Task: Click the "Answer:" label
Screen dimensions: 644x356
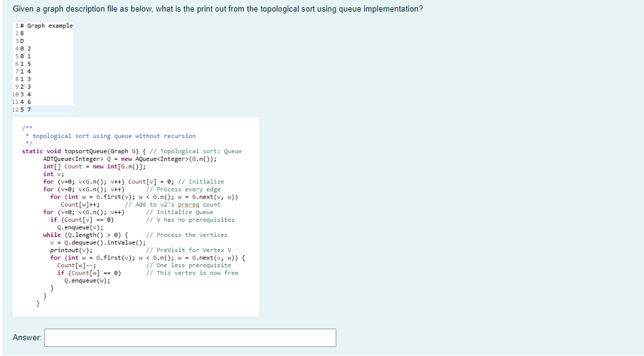Action: coord(24,338)
